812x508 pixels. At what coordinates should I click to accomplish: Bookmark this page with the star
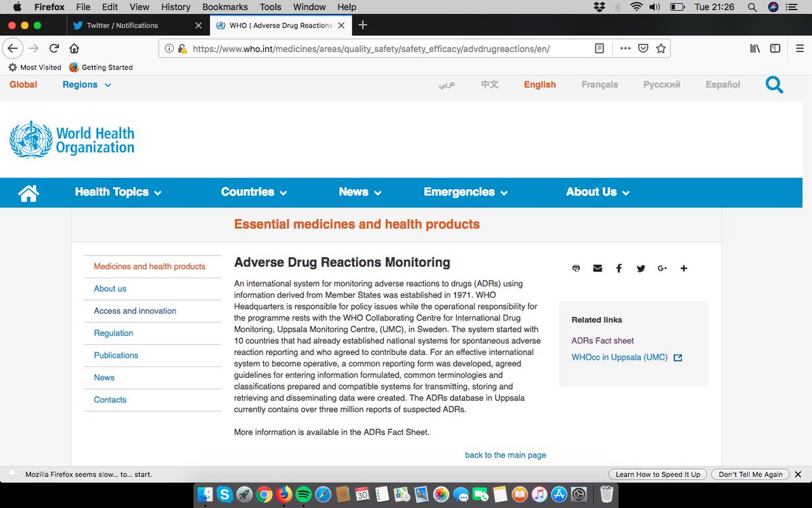tap(661, 49)
